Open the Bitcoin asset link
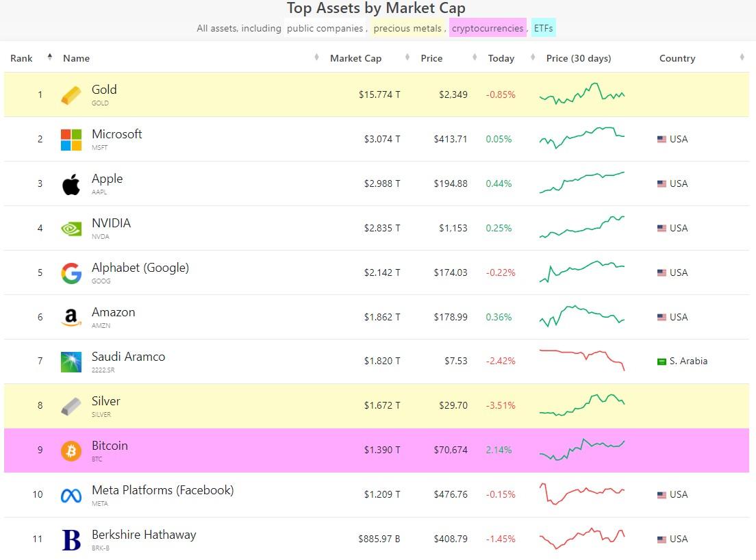Viewport: 756px width, 560px height. [x=110, y=446]
